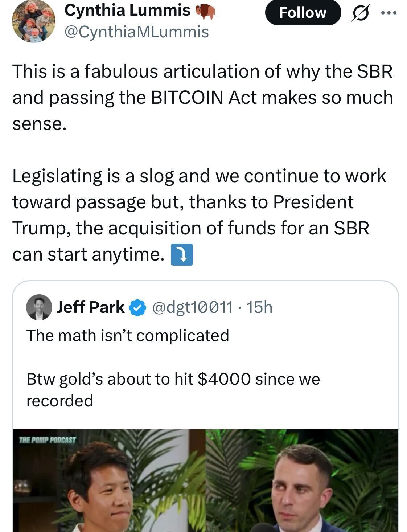Click Jeff Park's small profile picture
The width and height of the screenshot is (407, 532).
39,307
